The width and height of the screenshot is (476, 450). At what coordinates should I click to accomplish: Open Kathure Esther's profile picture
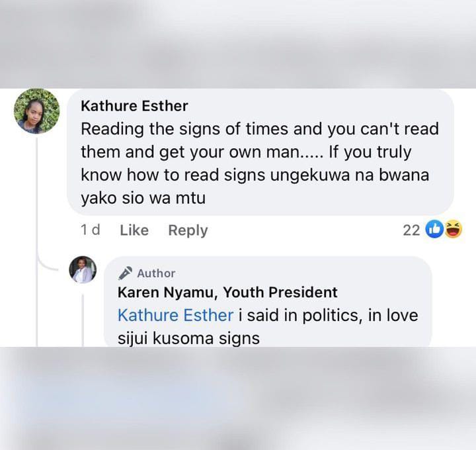coord(37,111)
